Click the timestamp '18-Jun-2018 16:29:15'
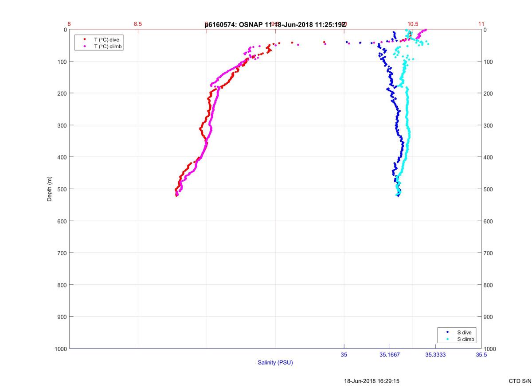Screen dimensions: 532x392 (x=372, y=381)
